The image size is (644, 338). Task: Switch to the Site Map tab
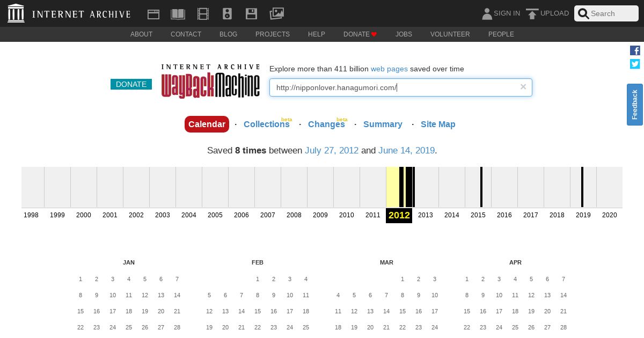438,124
